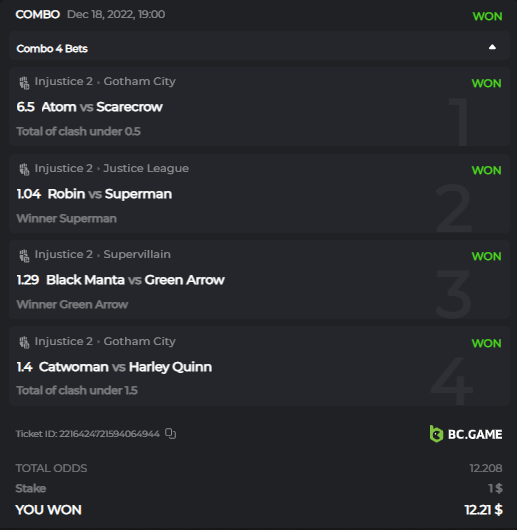
Task: Click the fist icon beside Robin vs Superman
Action: [x=24, y=169]
